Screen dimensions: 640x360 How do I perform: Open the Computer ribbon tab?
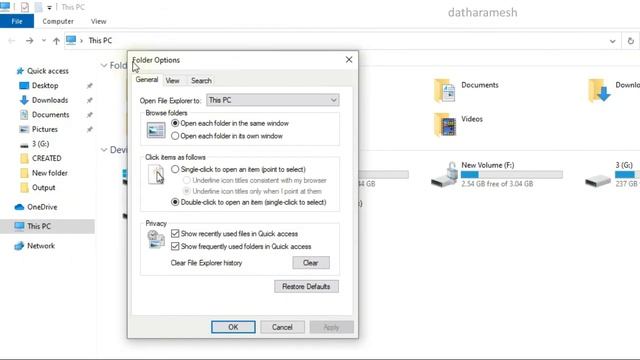tap(58, 21)
